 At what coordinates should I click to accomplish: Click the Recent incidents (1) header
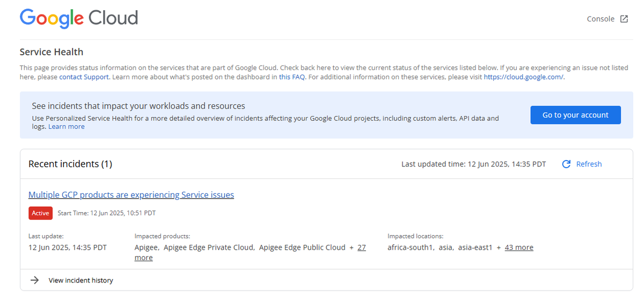click(70, 164)
